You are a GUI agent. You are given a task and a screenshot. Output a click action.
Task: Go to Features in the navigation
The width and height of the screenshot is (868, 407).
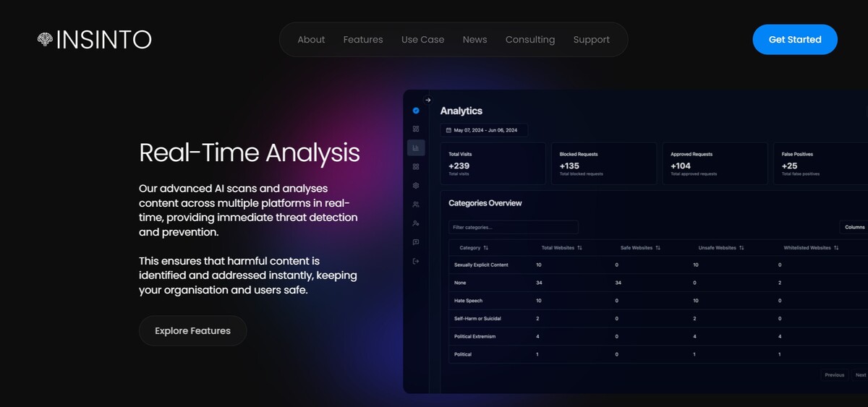(x=363, y=40)
